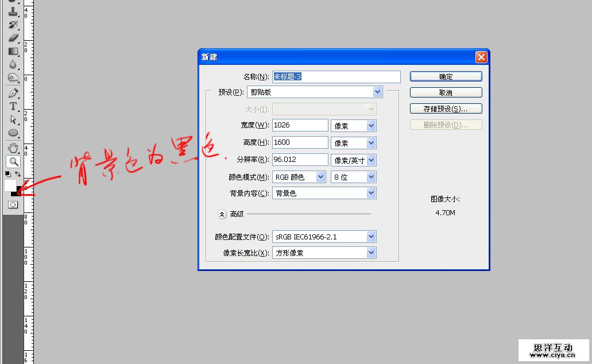Select the History Brush tool

click(13, 24)
